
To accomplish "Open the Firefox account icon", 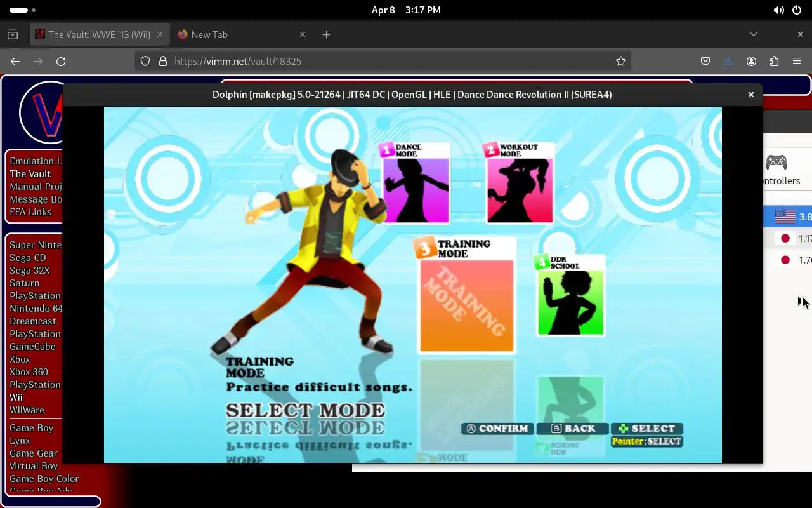I will pos(751,61).
